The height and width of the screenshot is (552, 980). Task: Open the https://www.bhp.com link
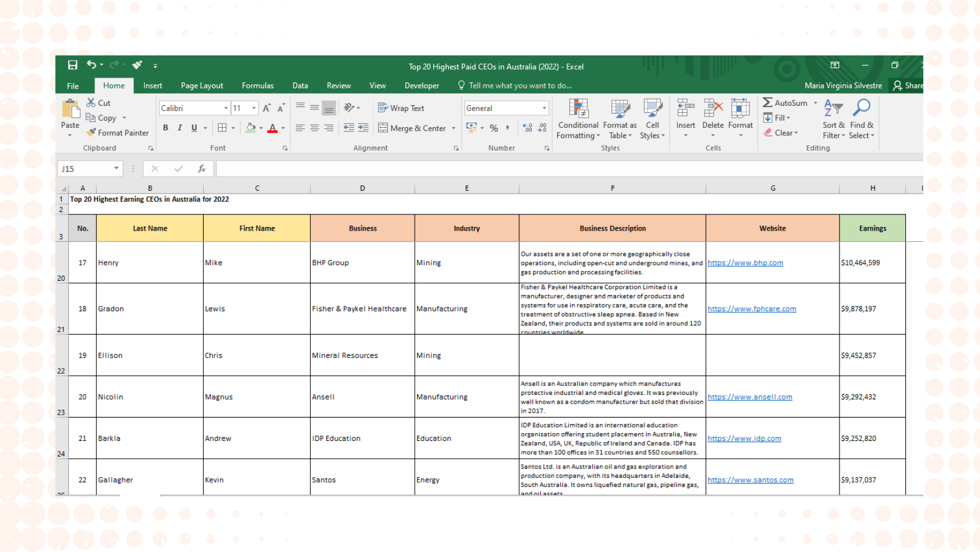(x=745, y=263)
